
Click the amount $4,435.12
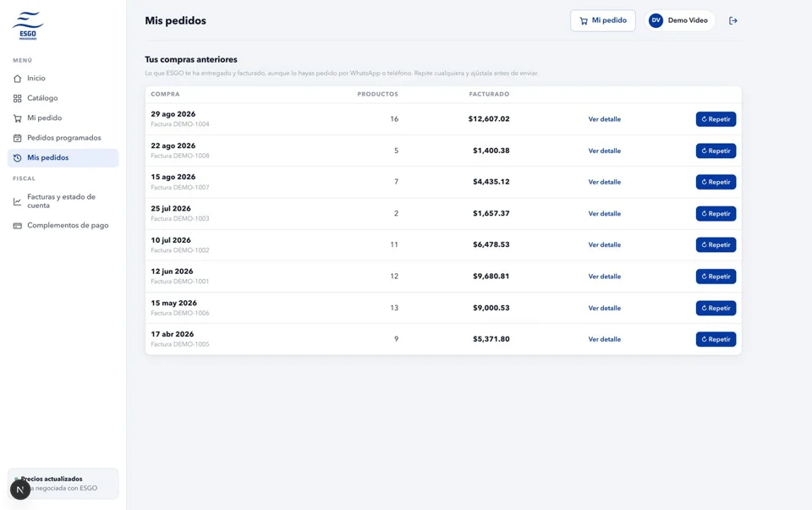tap(491, 182)
